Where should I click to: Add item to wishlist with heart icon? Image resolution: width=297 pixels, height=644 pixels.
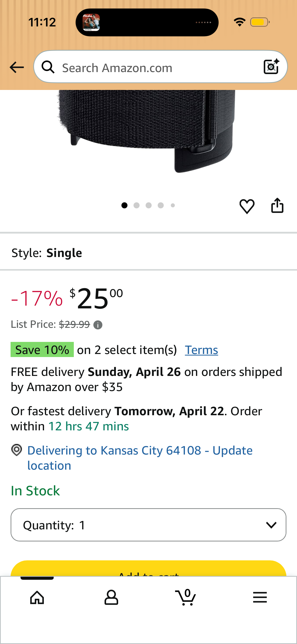click(x=247, y=206)
